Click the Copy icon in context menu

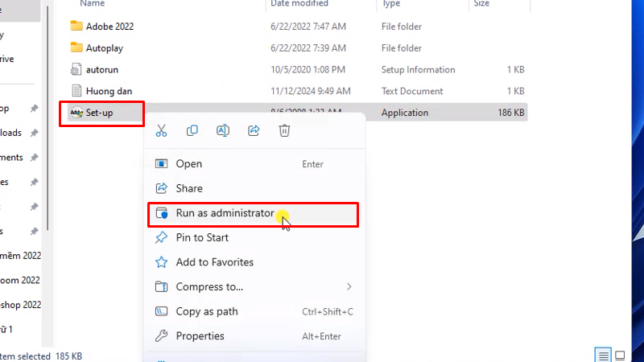[192, 130]
